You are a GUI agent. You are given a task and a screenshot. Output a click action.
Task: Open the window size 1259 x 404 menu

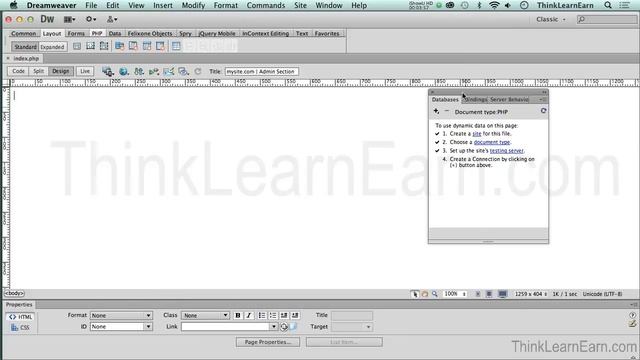tap(531, 294)
